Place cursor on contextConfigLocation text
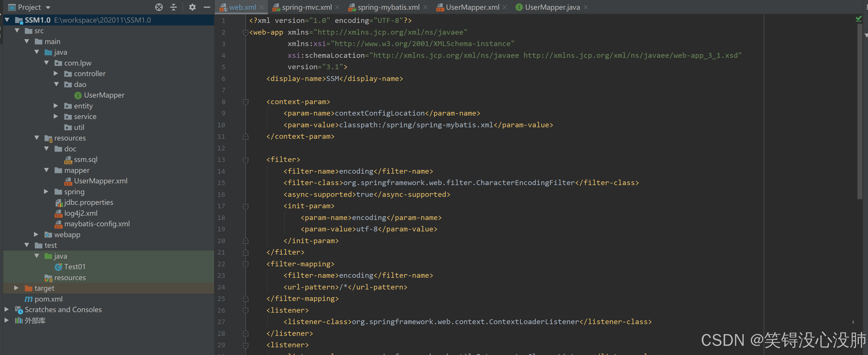868x355 pixels. 380,113
